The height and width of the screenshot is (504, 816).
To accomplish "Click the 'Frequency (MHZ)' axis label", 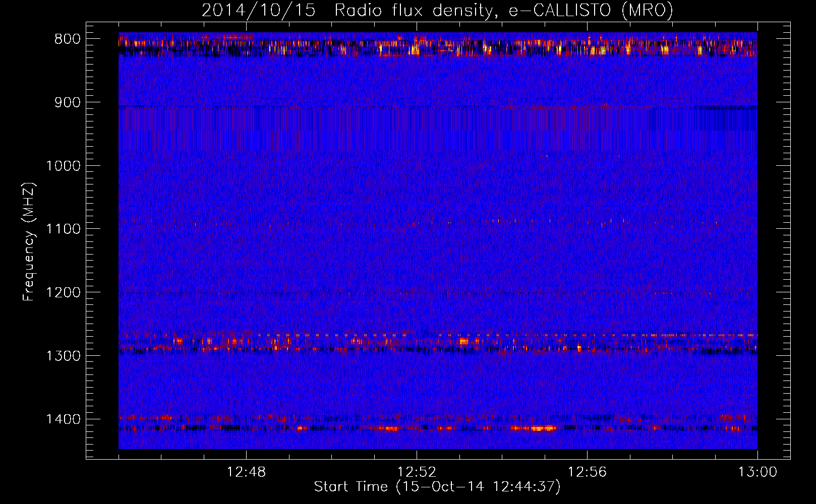I will pyautogui.click(x=29, y=242).
